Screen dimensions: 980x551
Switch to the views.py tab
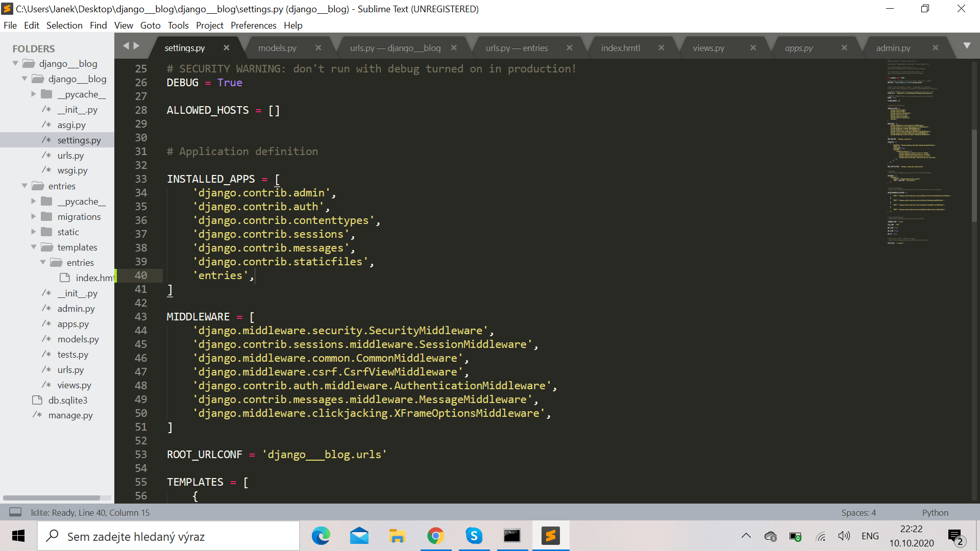point(708,47)
